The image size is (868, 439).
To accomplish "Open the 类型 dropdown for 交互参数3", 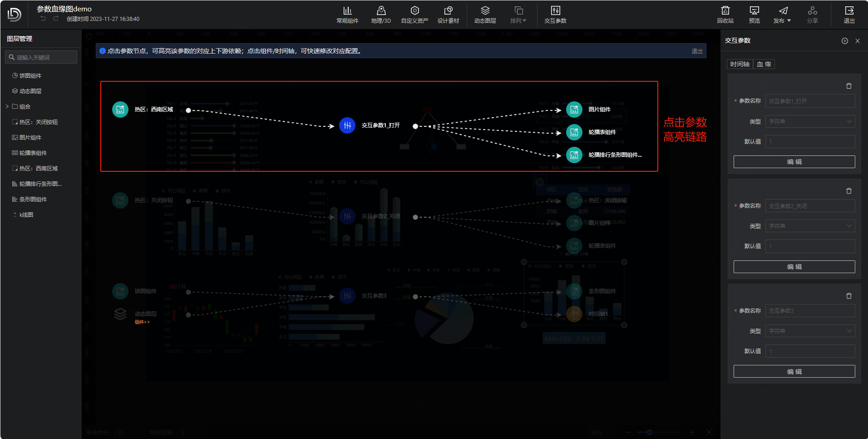I will (x=810, y=331).
